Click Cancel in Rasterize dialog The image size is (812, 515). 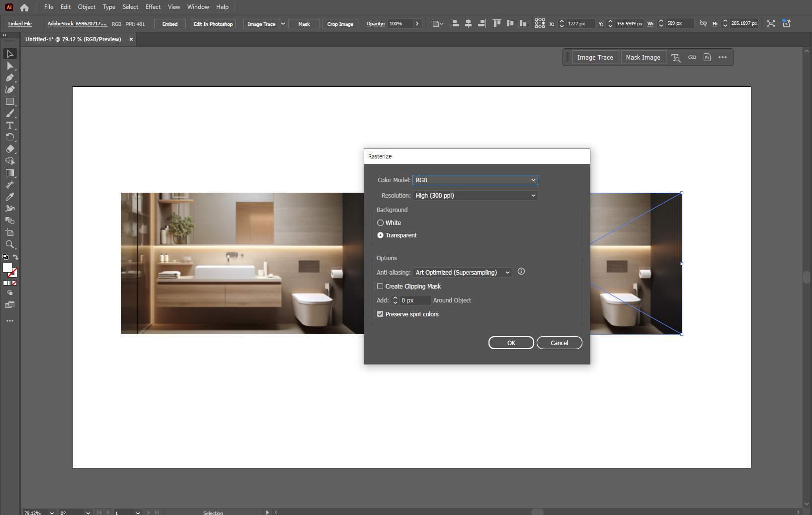[560, 343]
